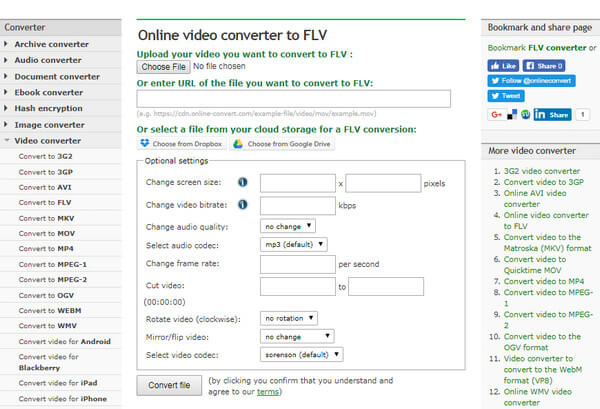Open the Rotate video dropdown
Screen dimensions: 600x409
(x=289, y=318)
